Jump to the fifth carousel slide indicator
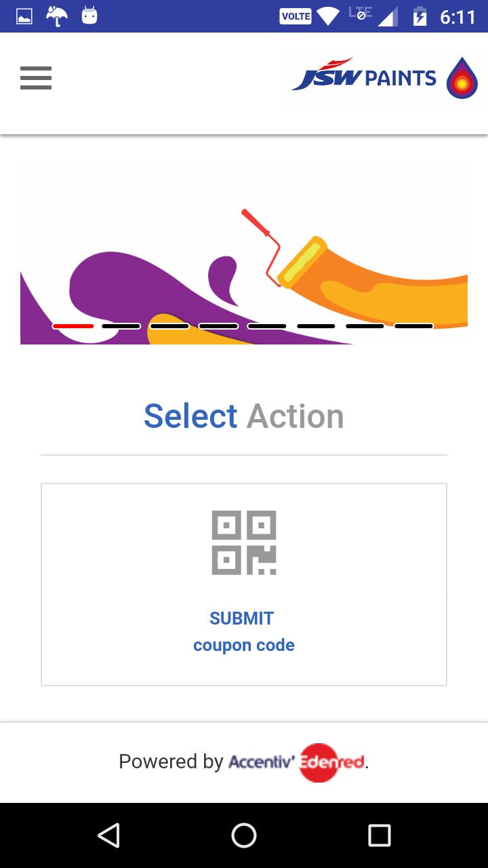Image resolution: width=488 pixels, height=868 pixels. point(267,326)
